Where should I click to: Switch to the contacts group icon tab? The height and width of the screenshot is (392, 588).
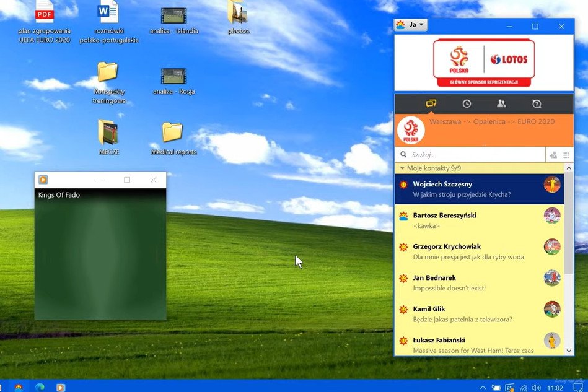pos(501,104)
